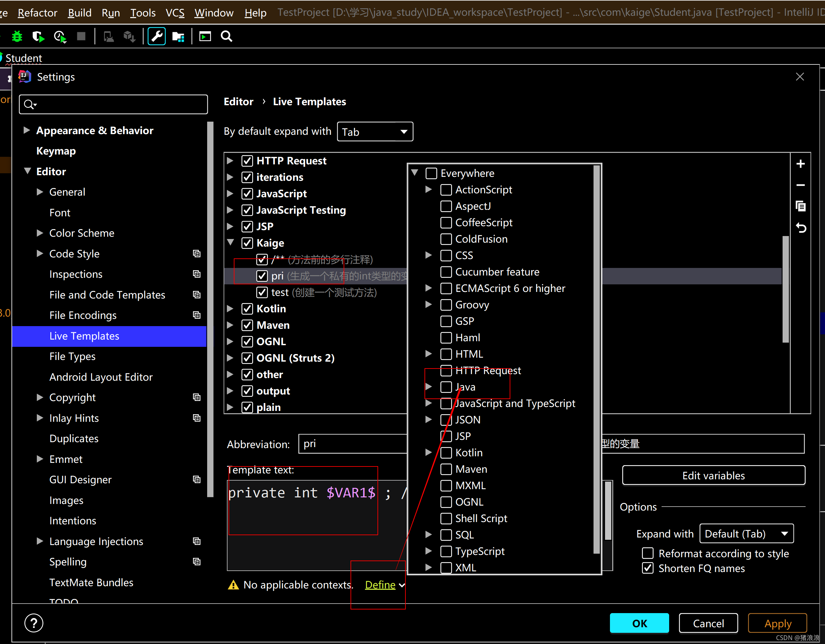Click the templates list vertical scrollbar

tap(786, 289)
